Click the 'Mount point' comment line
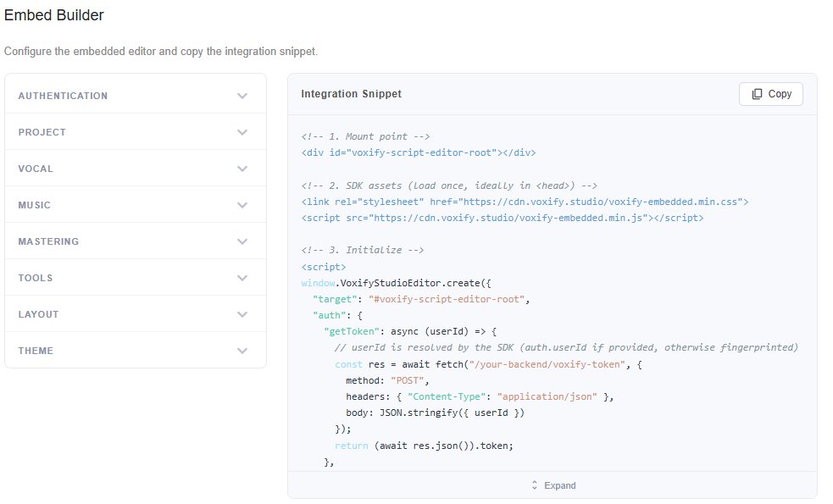The height and width of the screenshot is (504, 833). (365, 136)
